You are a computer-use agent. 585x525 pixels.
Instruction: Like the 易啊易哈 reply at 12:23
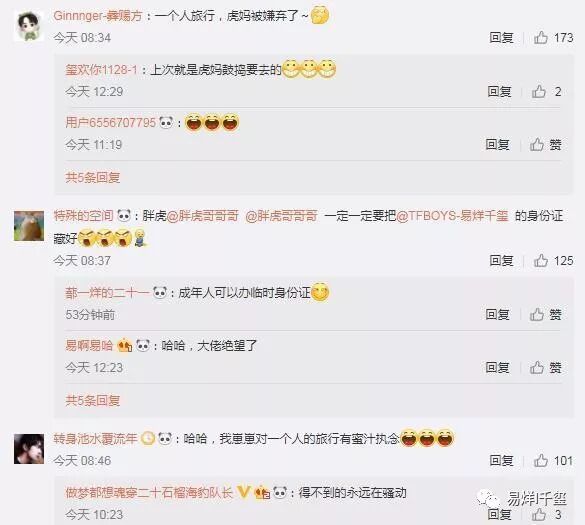coord(537,368)
